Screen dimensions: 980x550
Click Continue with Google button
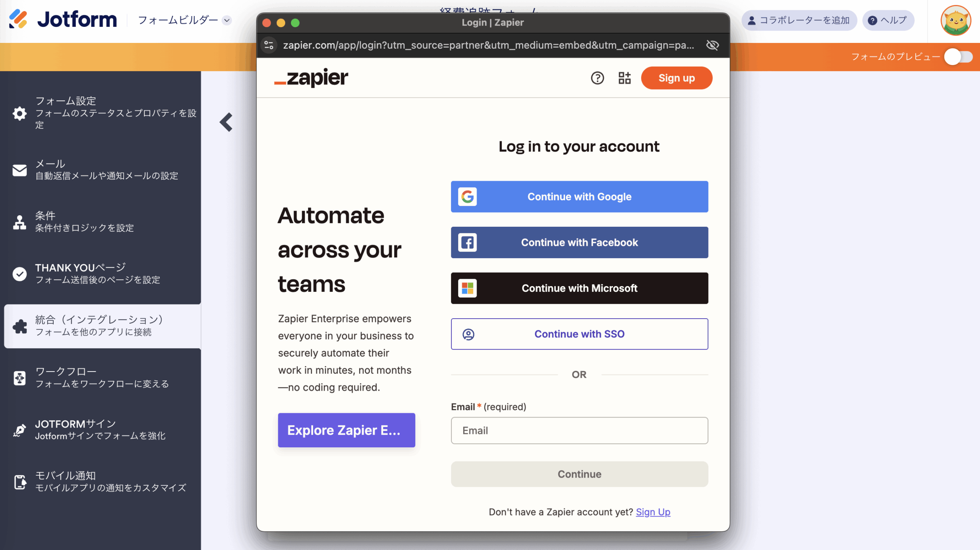click(x=579, y=196)
